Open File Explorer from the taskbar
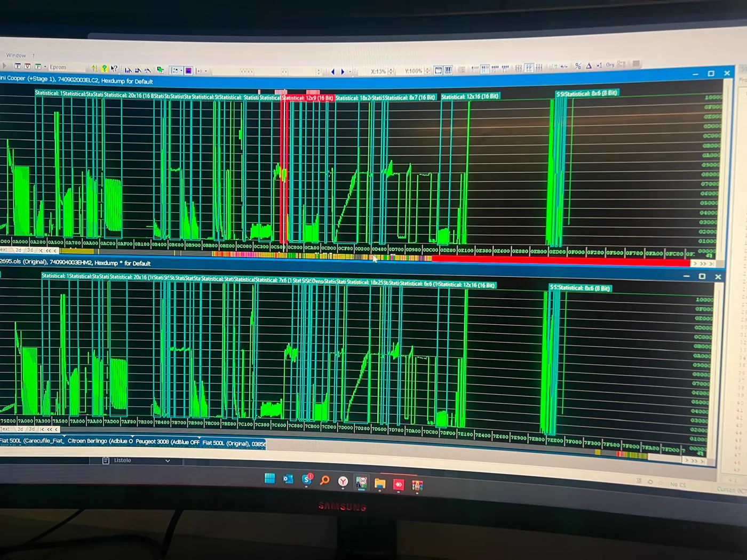 (380, 484)
